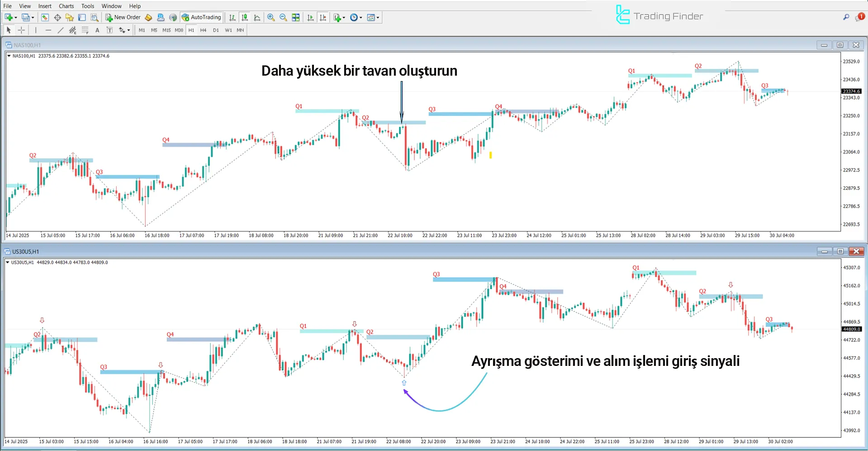Viewport: 868px width, 451px height.
Task: Insert a text label on chart
Action: (x=109, y=30)
